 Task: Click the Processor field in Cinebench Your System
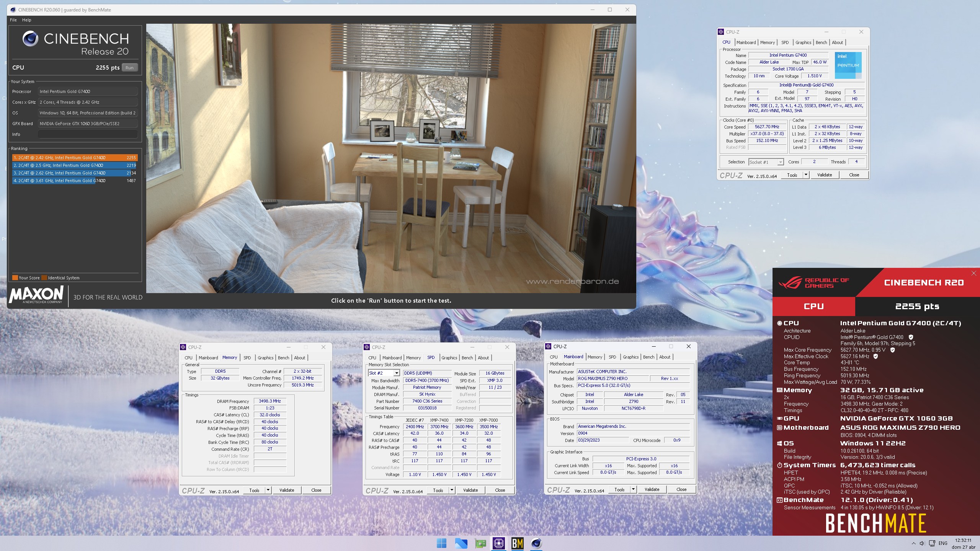coord(88,91)
